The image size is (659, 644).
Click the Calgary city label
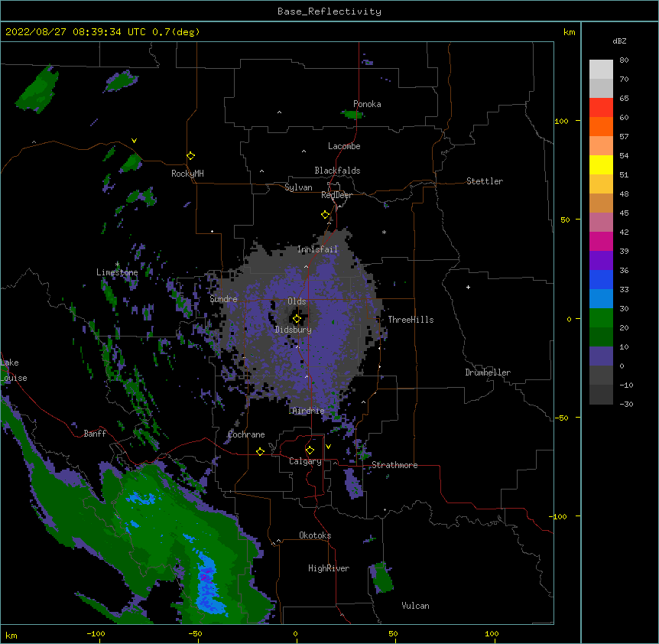click(x=305, y=461)
